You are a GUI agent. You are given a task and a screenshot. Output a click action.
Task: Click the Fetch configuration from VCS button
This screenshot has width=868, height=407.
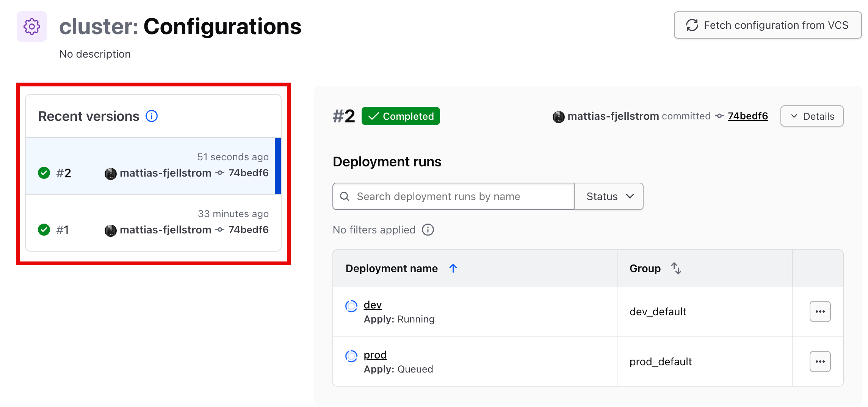767,25
